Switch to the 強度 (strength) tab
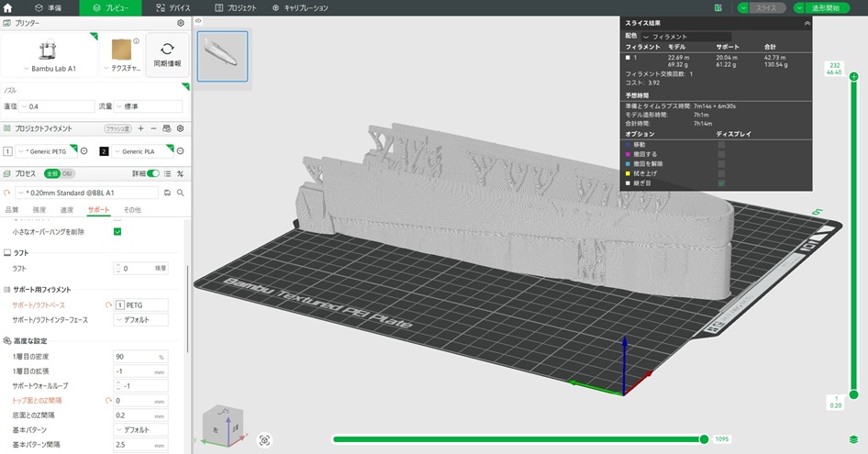This screenshot has height=454, width=868. pos(39,210)
